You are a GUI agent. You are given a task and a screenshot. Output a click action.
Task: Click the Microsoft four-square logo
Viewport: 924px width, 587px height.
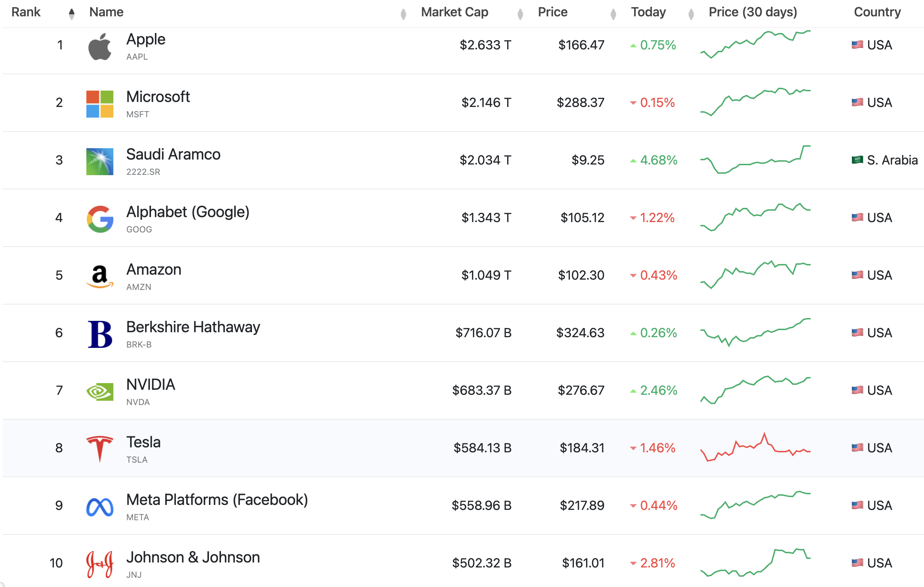[x=100, y=104]
